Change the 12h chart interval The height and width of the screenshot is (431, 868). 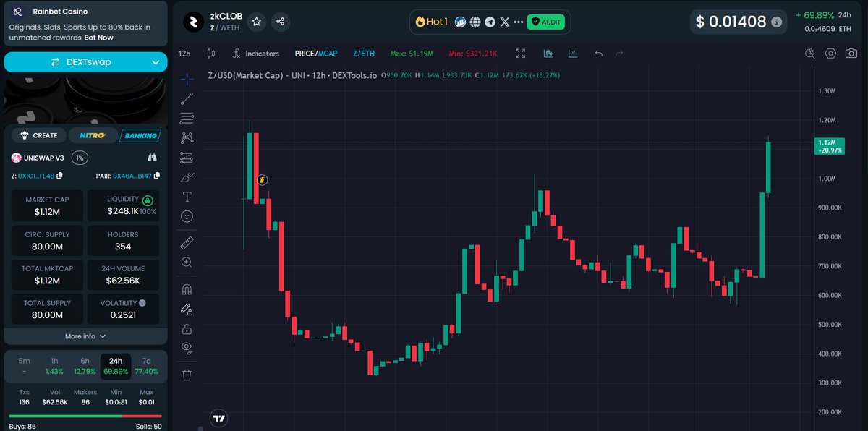pos(184,54)
